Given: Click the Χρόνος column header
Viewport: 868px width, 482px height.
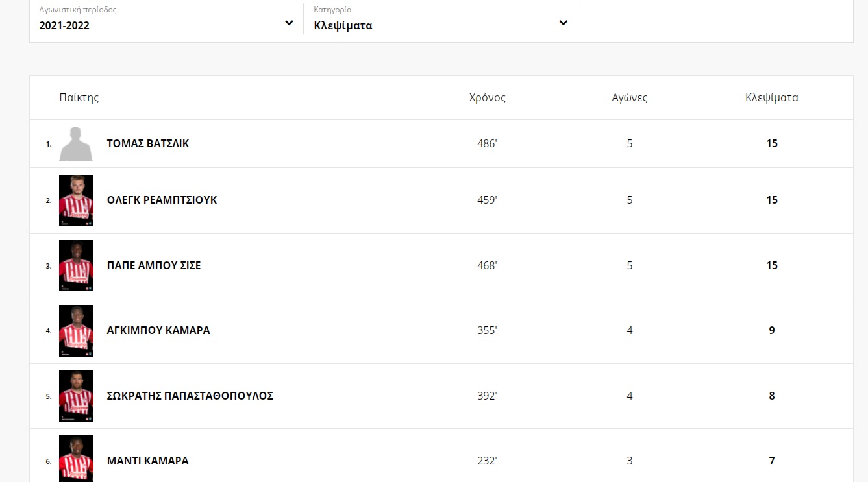Looking at the screenshot, I should pyautogui.click(x=487, y=98).
